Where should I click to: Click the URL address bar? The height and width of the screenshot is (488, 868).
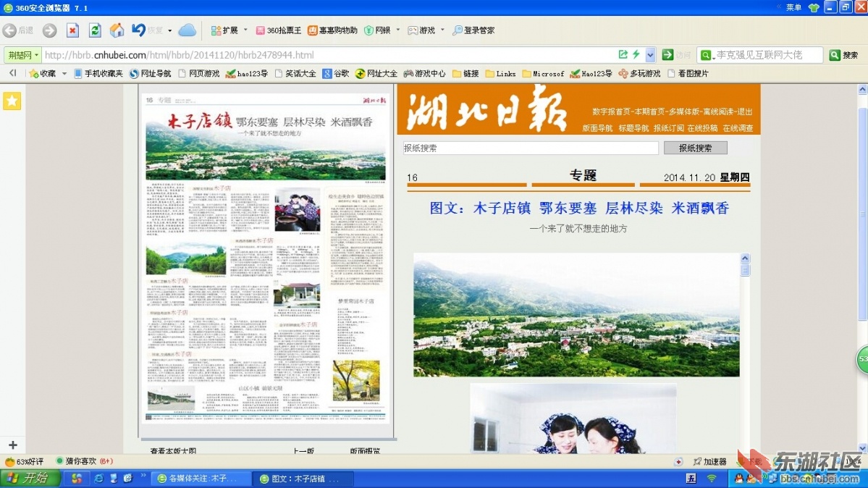(326, 55)
